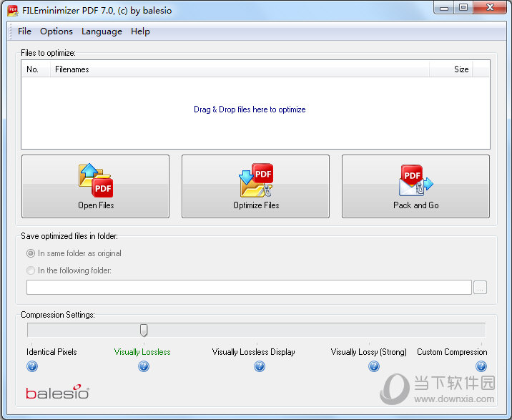The height and width of the screenshot is (420, 512).
Task: Open help for Visually Lossy (Strong) setting
Action: click(374, 366)
